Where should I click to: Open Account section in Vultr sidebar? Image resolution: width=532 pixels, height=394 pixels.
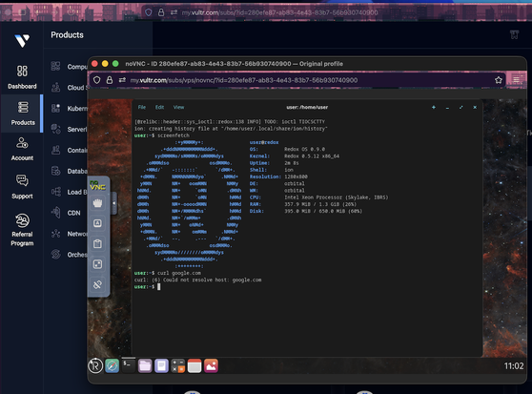click(x=22, y=149)
